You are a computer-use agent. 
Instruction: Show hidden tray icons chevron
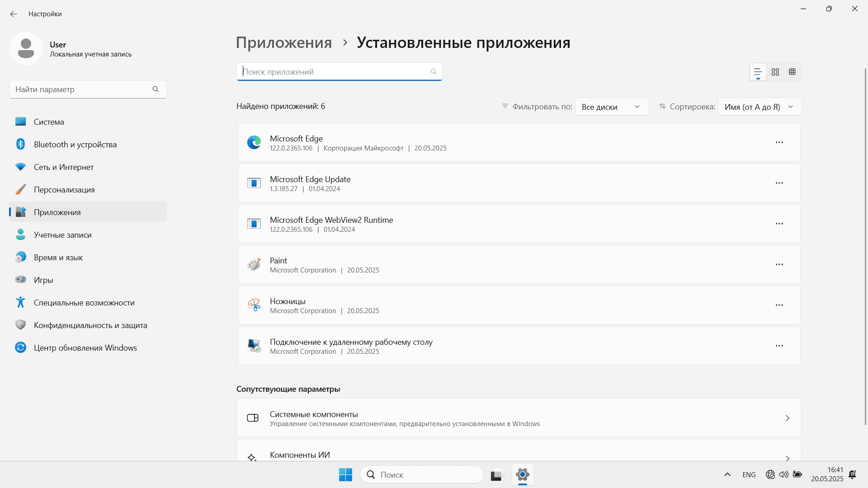coord(727,474)
